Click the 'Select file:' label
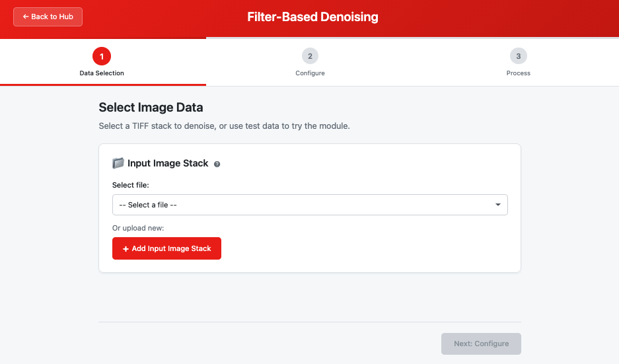The height and width of the screenshot is (364, 619). click(131, 185)
